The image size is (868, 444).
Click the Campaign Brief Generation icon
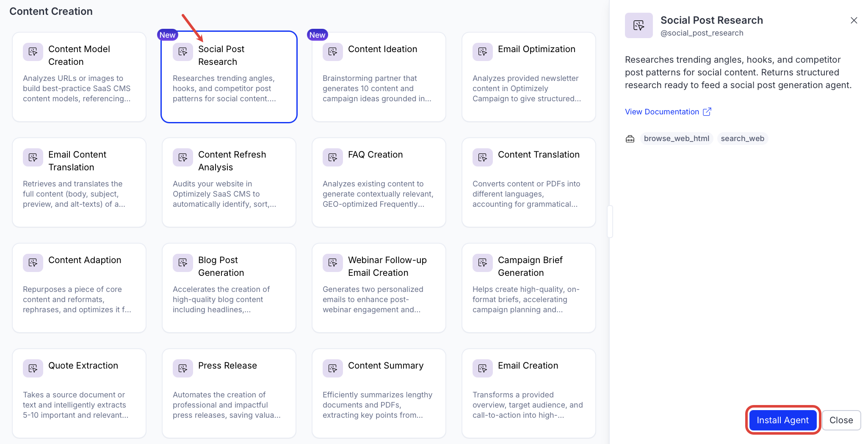point(482,263)
